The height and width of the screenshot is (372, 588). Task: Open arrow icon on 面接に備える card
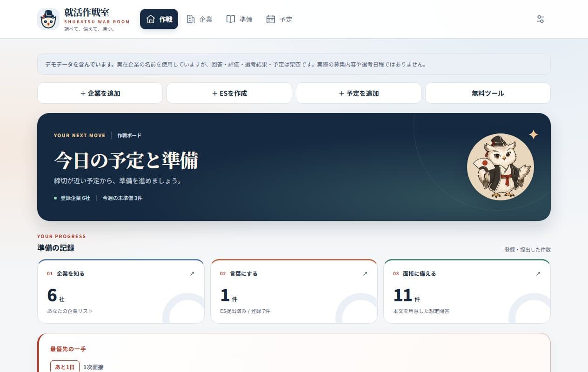click(538, 274)
